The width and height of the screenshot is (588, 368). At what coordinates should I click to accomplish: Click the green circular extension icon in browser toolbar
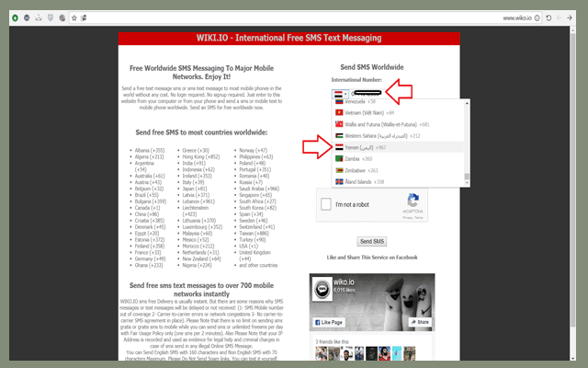click(x=15, y=17)
